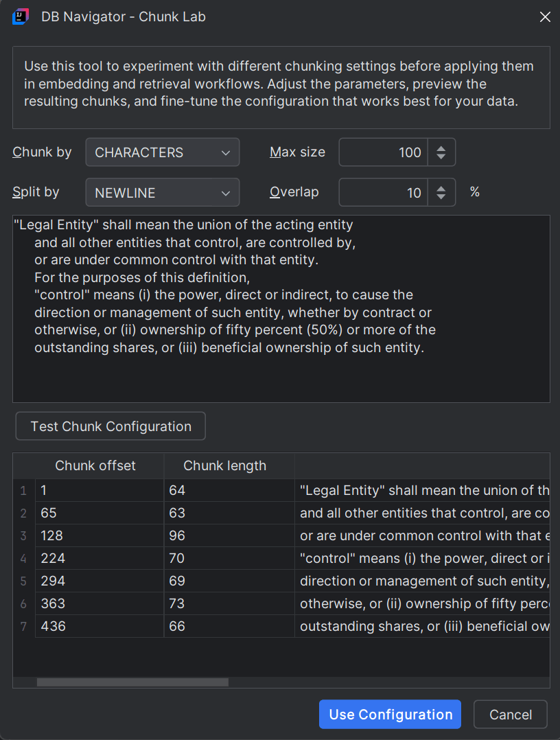Click the chunk text "and all other entities" in the table
Viewport: 560px width, 740px height.
422,513
